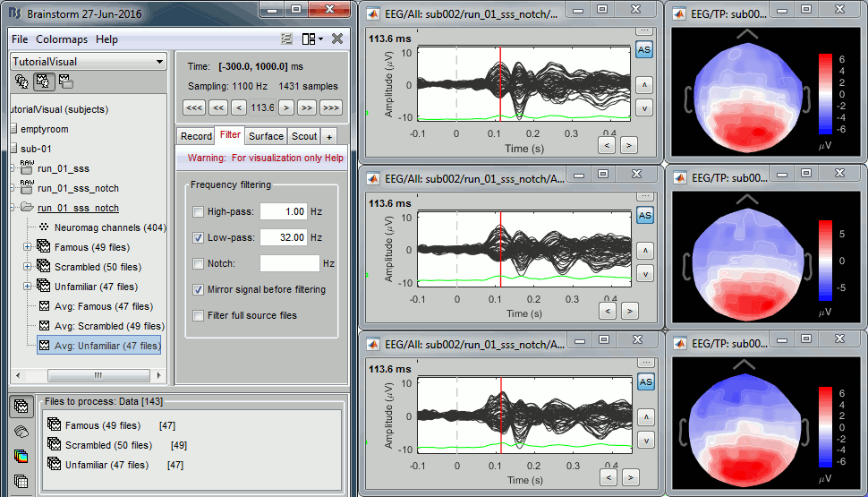Expand the Scrambled (50 files) tree node
The height and width of the screenshot is (497, 868).
point(27,267)
